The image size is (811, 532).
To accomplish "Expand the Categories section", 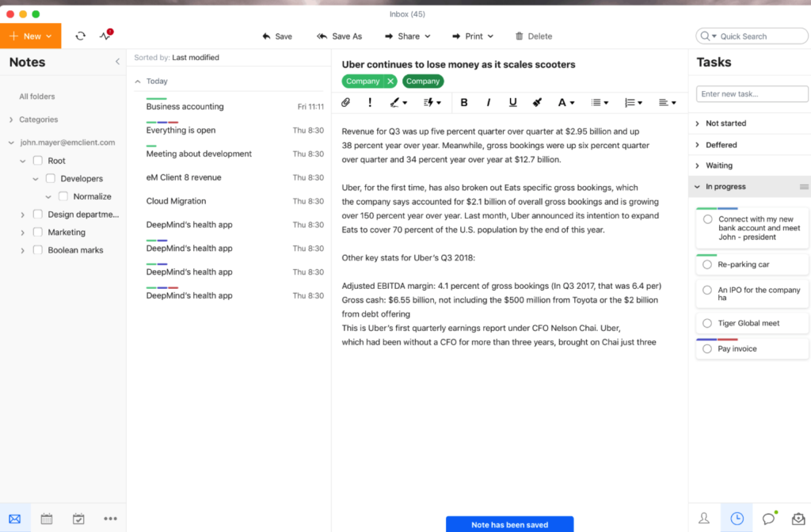I will click(11, 120).
